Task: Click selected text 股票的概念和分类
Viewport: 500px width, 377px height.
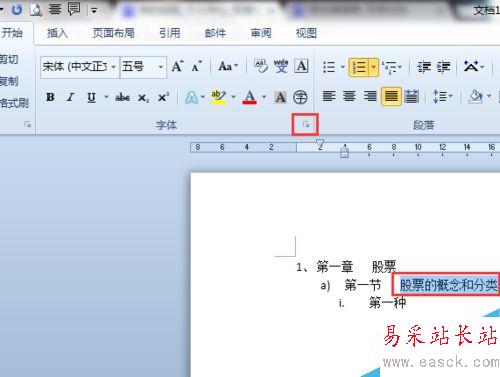Action: pos(449,285)
